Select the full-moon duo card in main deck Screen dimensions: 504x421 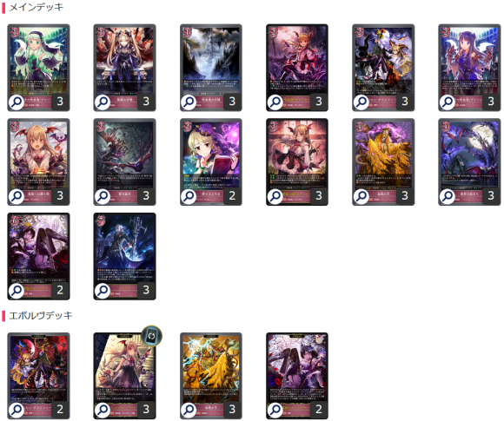point(383,68)
